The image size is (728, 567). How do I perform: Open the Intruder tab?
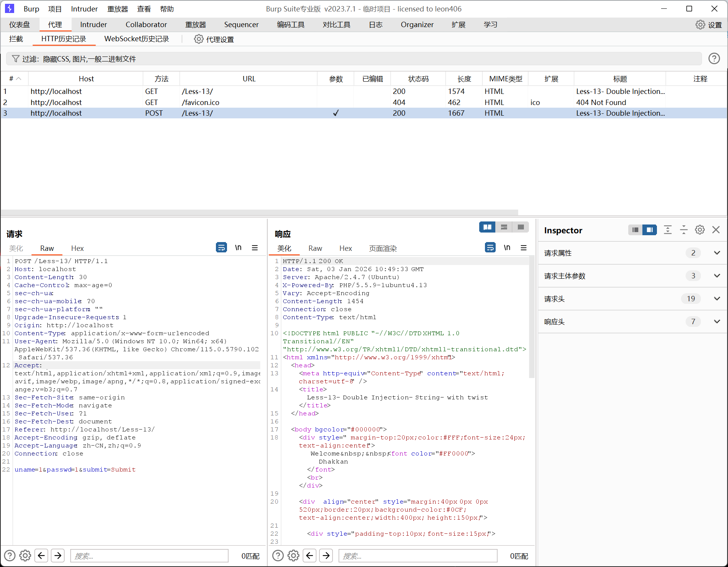[93, 24]
